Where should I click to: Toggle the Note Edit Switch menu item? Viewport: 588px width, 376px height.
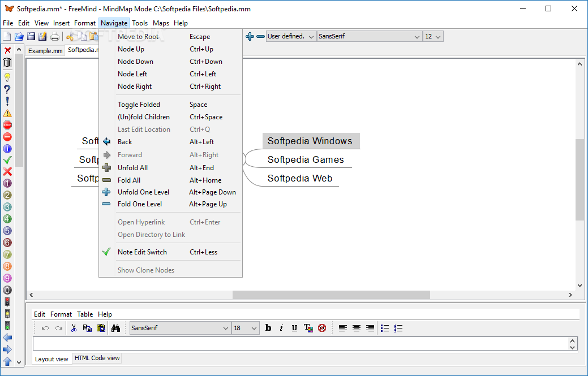(x=170, y=252)
